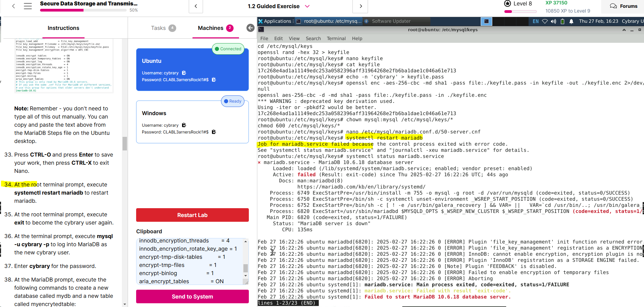Open the Applications menu in Ubuntu panel
The width and height of the screenshot is (644, 307).
pyautogui.click(x=275, y=21)
